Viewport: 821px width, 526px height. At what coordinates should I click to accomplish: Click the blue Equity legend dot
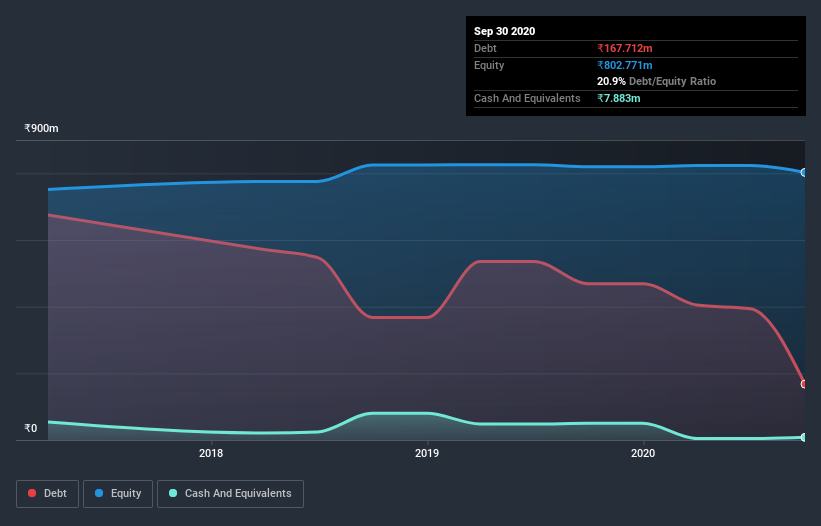point(99,493)
